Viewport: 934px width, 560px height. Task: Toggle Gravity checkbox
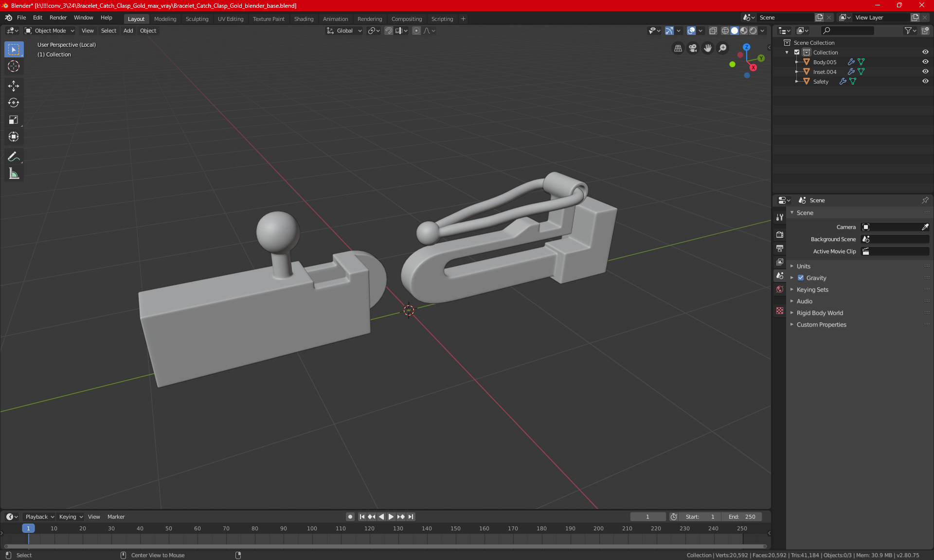tap(801, 278)
